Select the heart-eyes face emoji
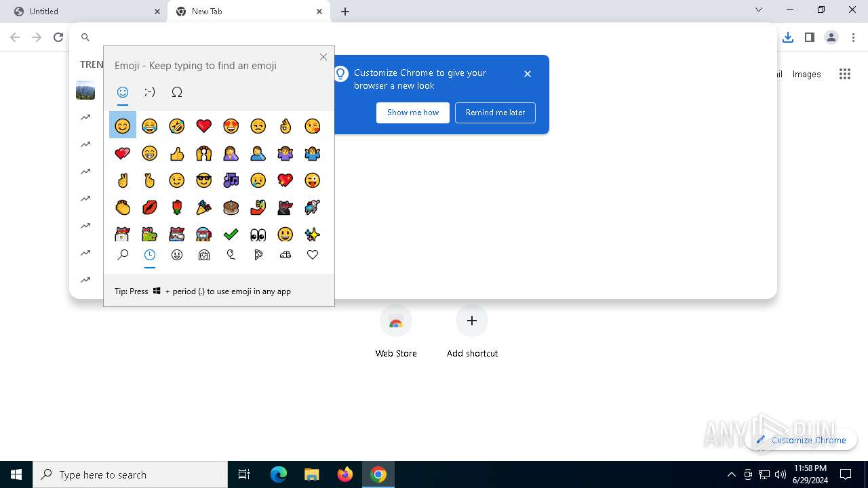Image resolution: width=868 pixels, height=488 pixels. (x=231, y=125)
